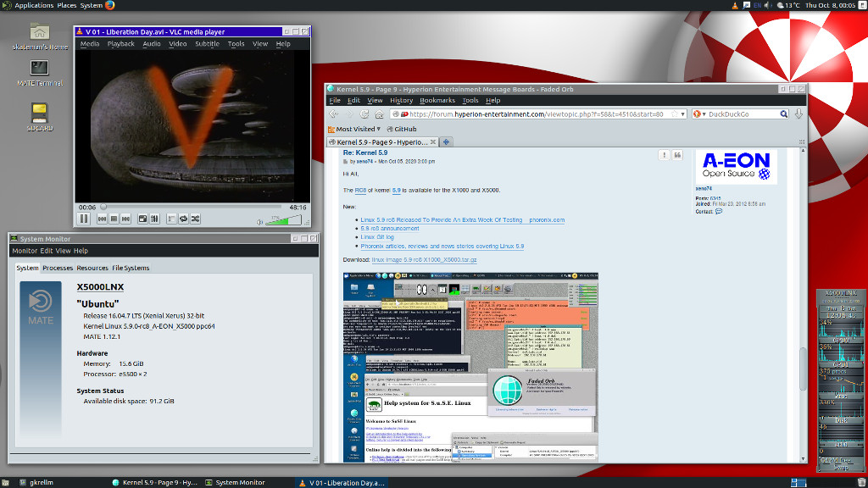
Task: Skip to next media in VLC
Action: point(125,219)
